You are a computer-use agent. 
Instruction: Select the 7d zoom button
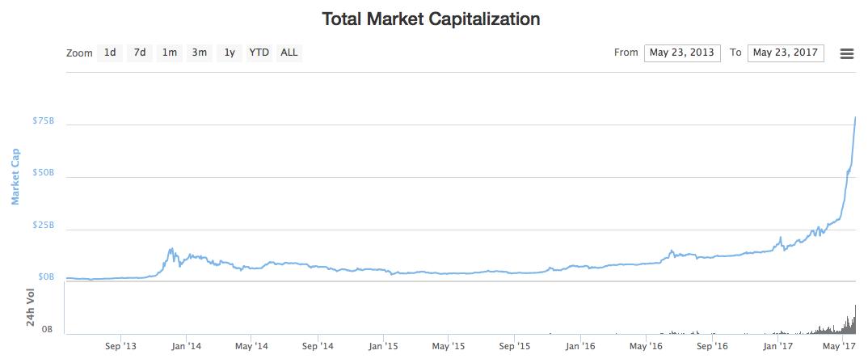click(140, 53)
